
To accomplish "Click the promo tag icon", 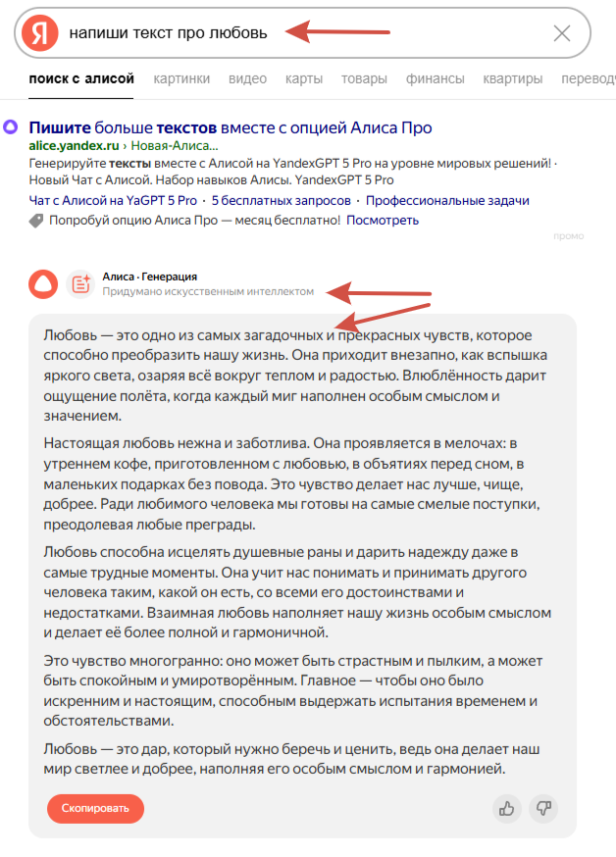I will click(x=36, y=221).
